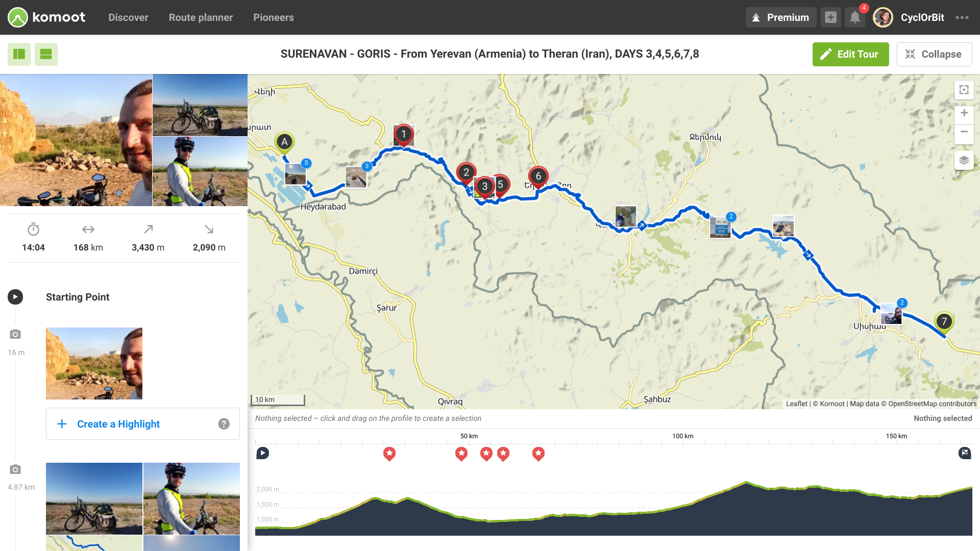Image resolution: width=980 pixels, height=551 pixels.
Task: Zoom in on the map
Action: pos(964,113)
